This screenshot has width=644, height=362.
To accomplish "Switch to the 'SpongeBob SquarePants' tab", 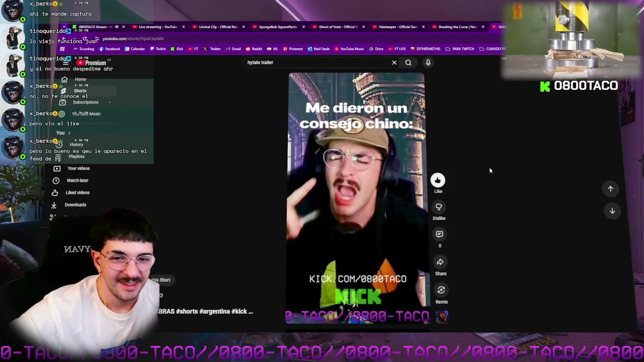I will (x=278, y=27).
